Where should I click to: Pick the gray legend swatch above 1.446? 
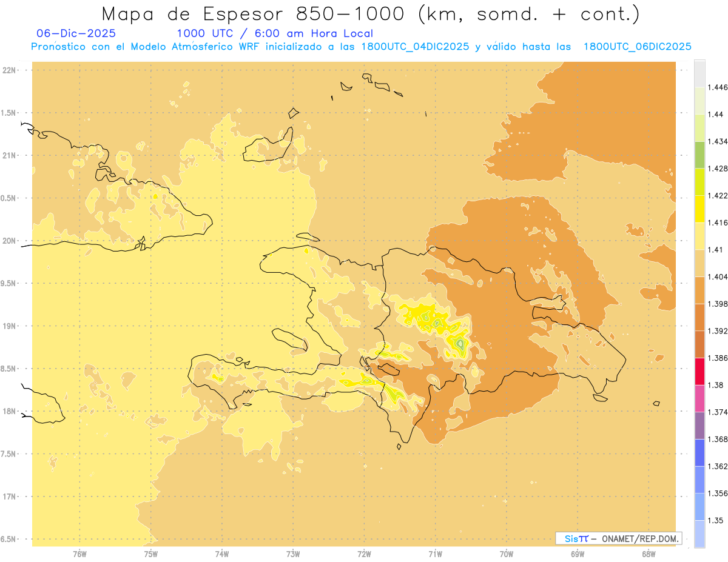(x=699, y=73)
